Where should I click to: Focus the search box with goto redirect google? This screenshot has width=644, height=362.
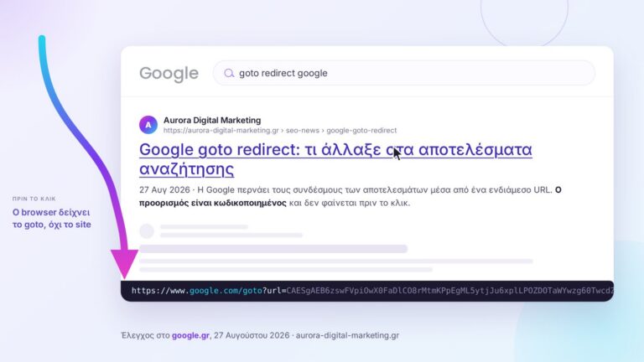click(403, 73)
